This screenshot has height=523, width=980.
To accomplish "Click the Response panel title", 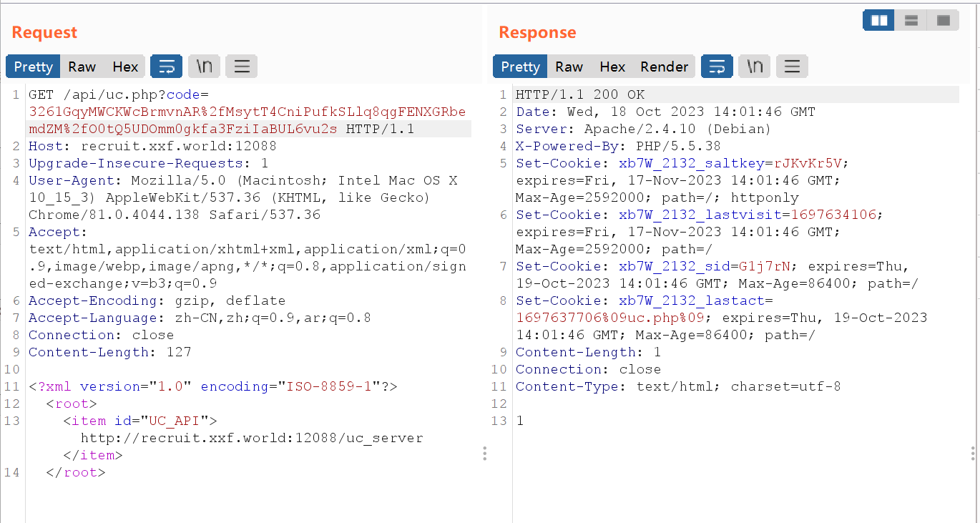I will 537,32.
